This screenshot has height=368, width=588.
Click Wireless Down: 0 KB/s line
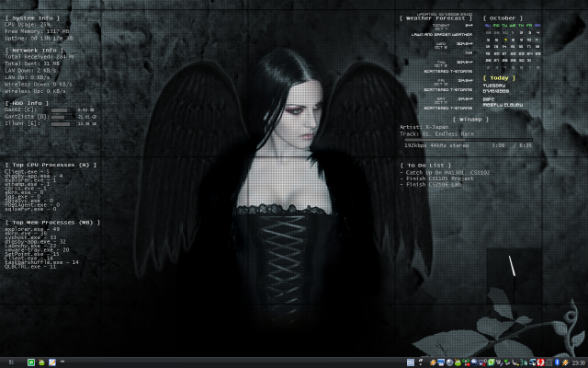pos(39,85)
